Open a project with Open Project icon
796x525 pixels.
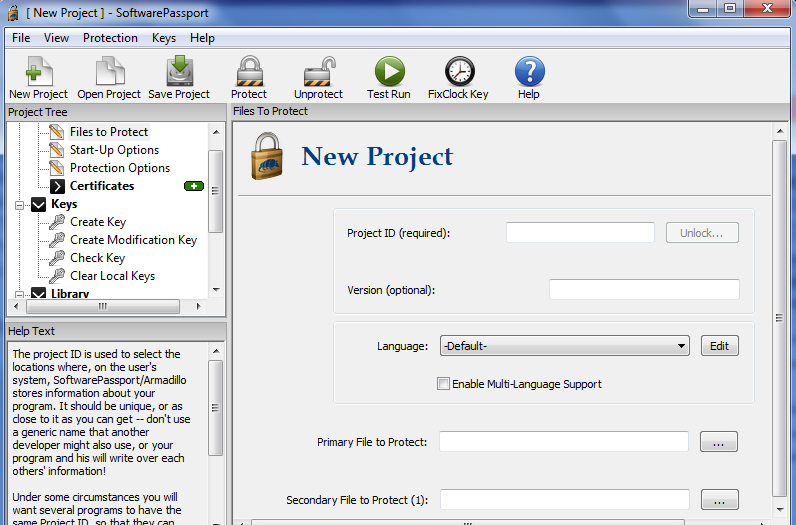tap(110, 71)
